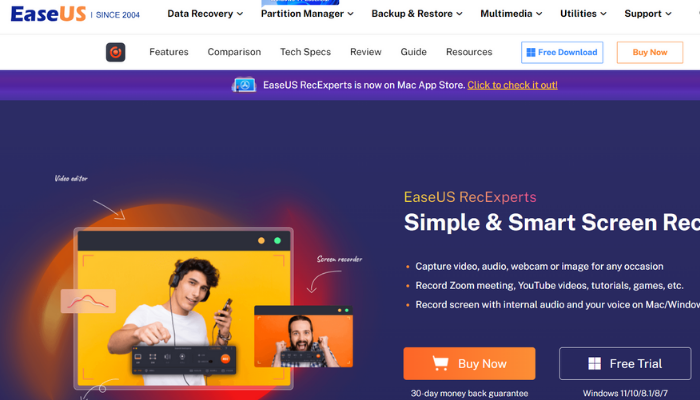
Task: Expand the Data Recovery dropdown menu
Action: pos(205,14)
